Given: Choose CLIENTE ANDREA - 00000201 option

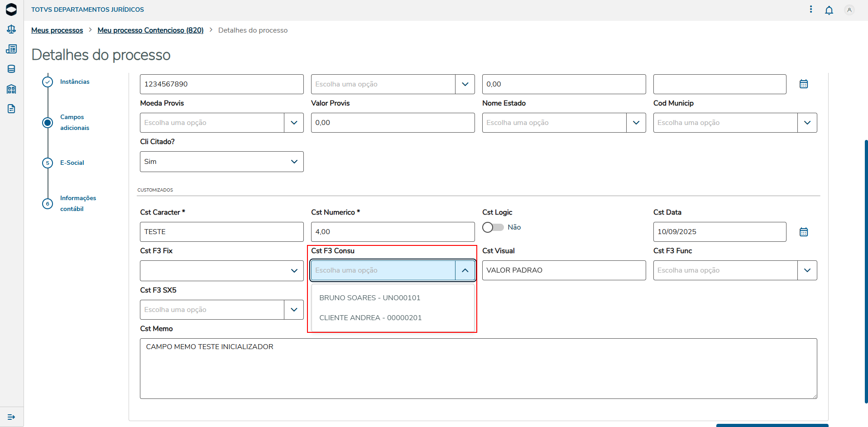Looking at the screenshot, I should click(x=370, y=318).
